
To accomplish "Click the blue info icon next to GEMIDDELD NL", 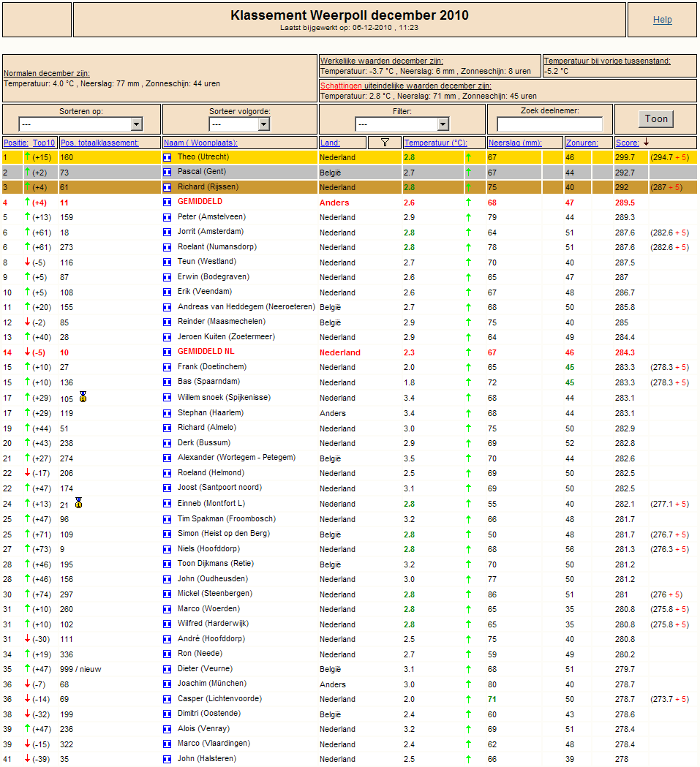I will point(167,352).
